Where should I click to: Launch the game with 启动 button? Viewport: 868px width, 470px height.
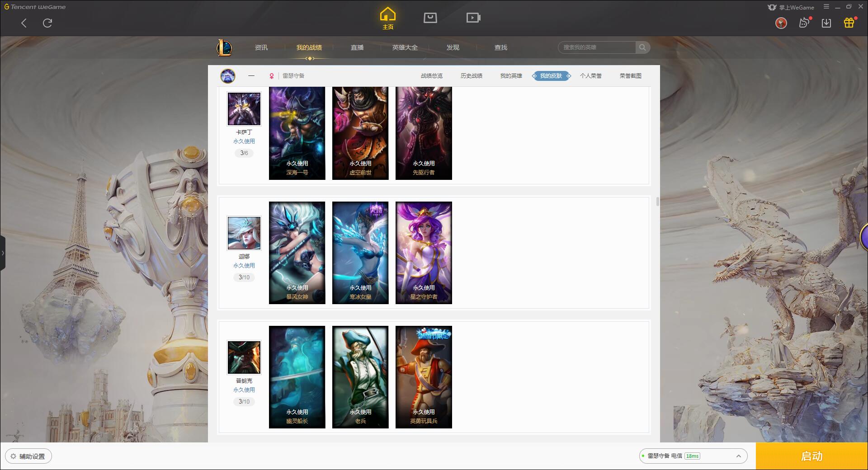(812, 456)
